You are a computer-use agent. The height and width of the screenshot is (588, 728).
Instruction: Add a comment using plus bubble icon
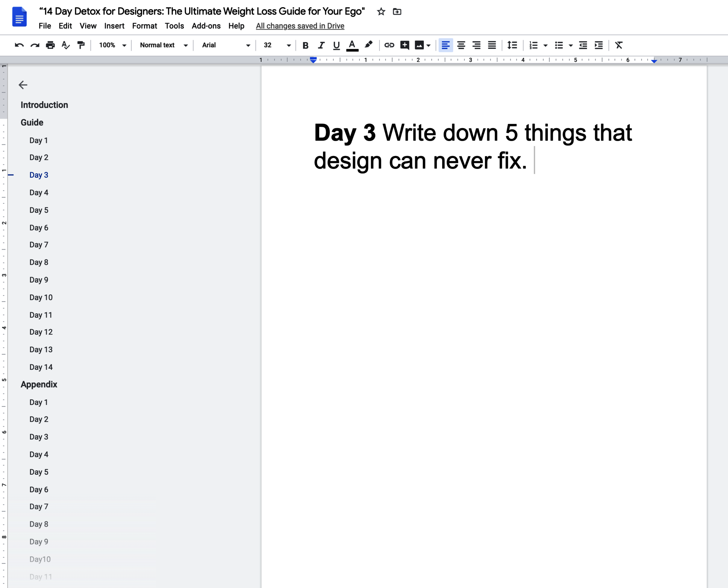click(405, 45)
